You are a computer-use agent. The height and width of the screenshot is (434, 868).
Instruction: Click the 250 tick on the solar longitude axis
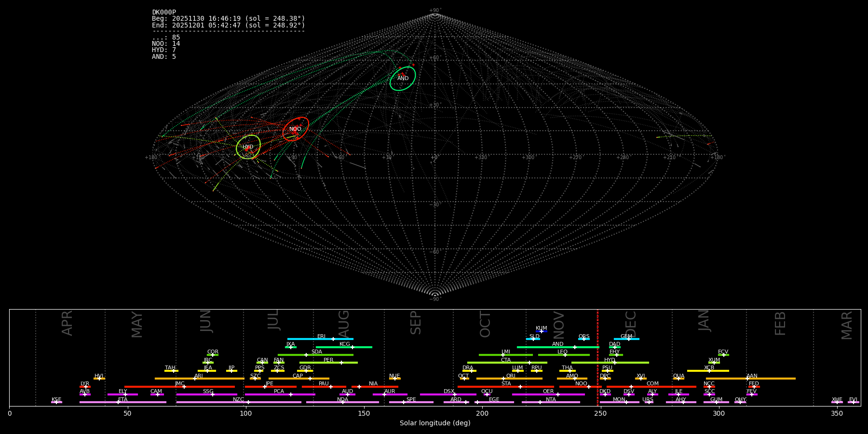coord(600,413)
